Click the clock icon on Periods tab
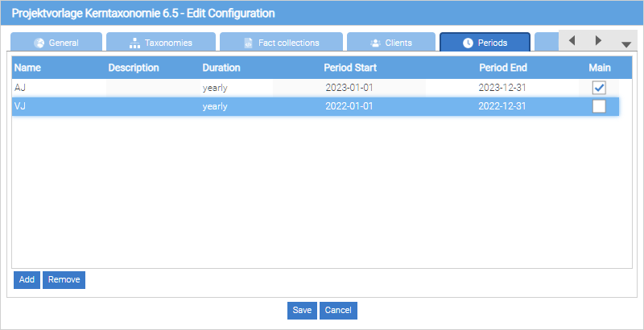Viewport: 644px width, 330px height. (x=468, y=43)
